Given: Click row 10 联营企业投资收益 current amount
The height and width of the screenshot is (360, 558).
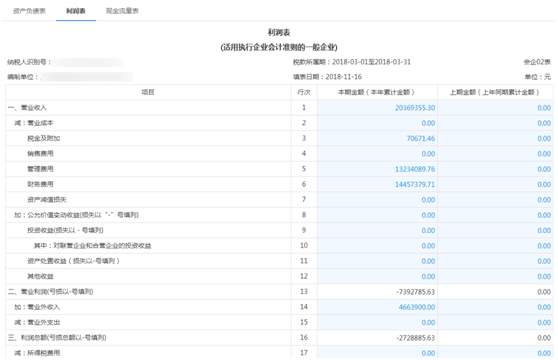Looking at the screenshot, I should pos(377,245).
